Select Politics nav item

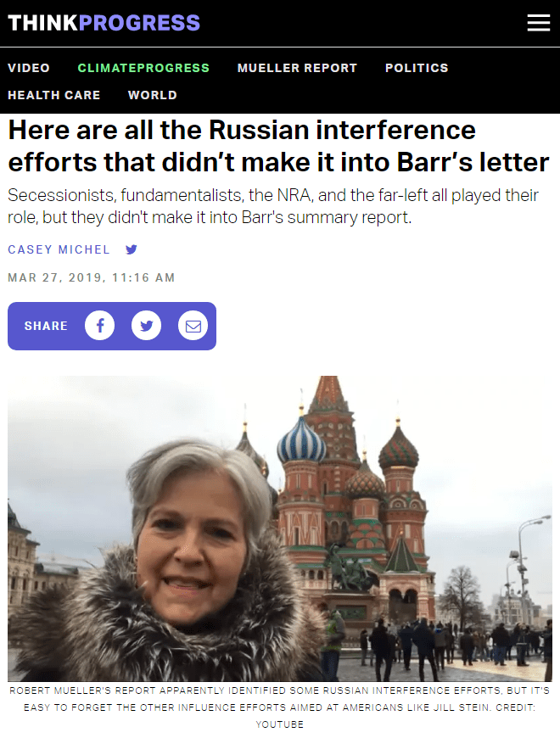coord(417,68)
